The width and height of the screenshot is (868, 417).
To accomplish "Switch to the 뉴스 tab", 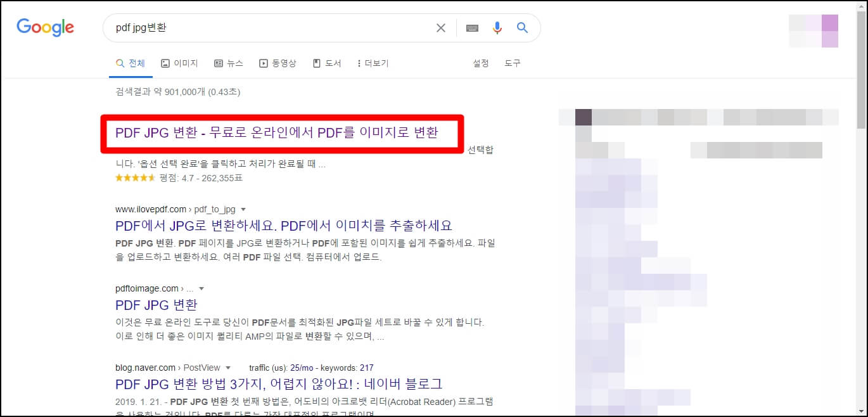I will (229, 63).
